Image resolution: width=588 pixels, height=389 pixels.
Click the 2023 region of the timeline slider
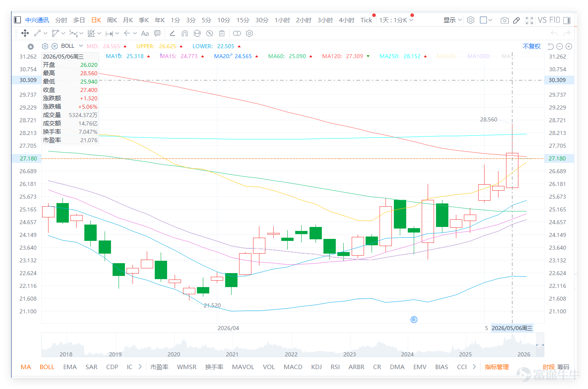(349, 354)
